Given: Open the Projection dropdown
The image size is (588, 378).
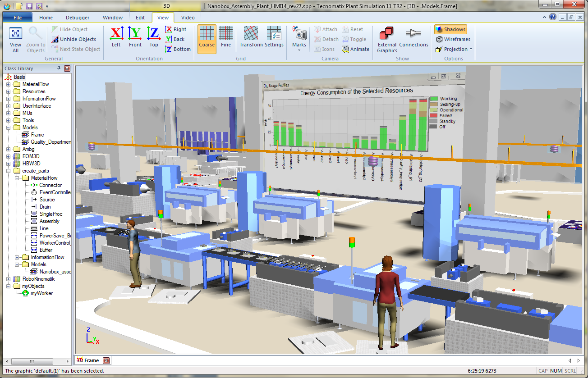Looking at the screenshot, I should pyautogui.click(x=453, y=49).
